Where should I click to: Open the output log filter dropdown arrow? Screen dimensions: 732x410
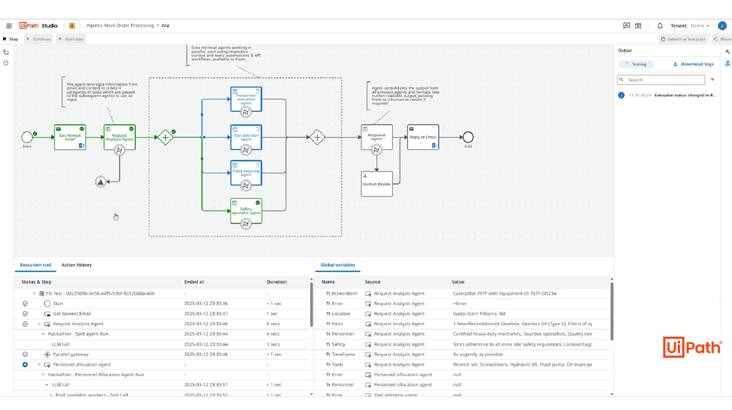[x=712, y=80]
